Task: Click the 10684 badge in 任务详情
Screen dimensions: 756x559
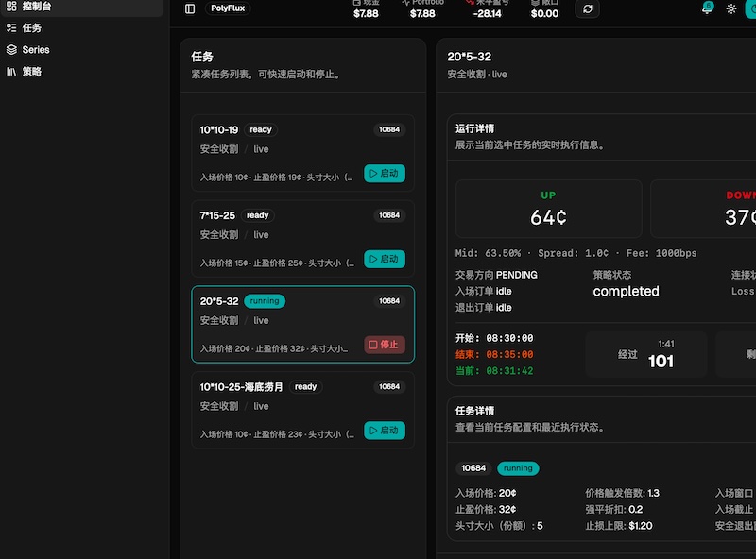Action: (x=473, y=468)
